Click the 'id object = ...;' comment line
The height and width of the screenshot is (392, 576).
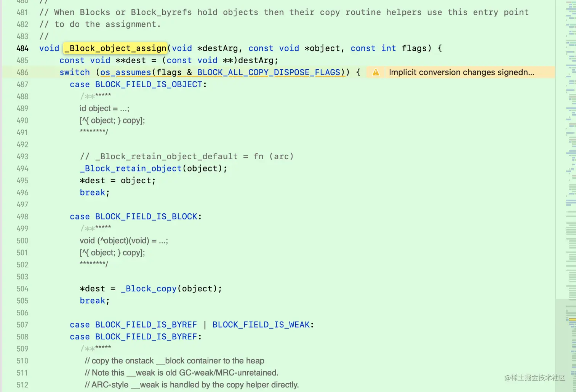coord(104,109)
